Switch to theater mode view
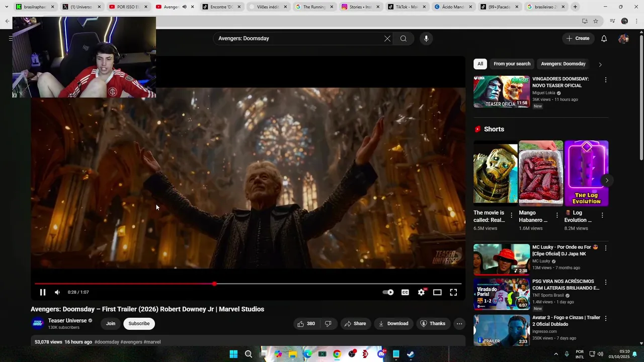644x362 pixels. tap(437, 292)
